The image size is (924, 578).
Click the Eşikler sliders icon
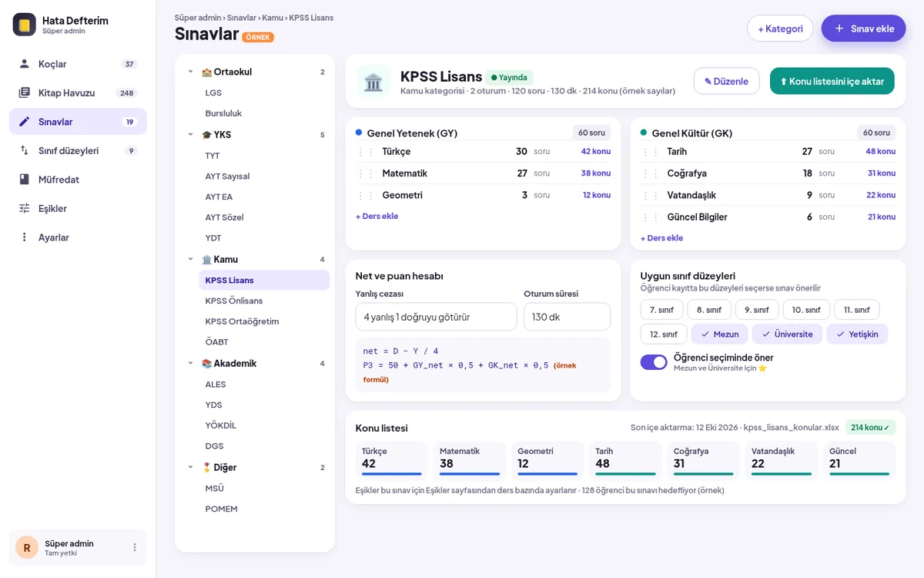(x=25, y=208)
